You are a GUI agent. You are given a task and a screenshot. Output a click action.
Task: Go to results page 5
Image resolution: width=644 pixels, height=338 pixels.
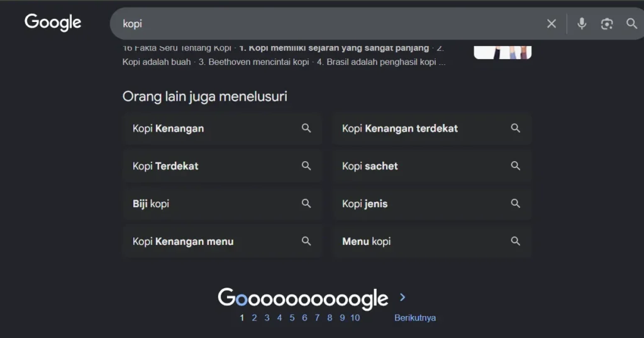(292, 318)
